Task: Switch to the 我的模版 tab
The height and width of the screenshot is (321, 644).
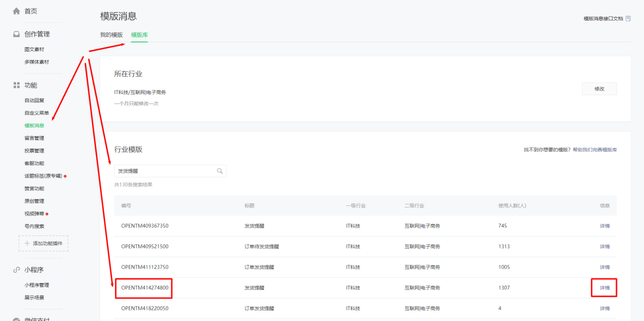Action: (x=111, y=35)
